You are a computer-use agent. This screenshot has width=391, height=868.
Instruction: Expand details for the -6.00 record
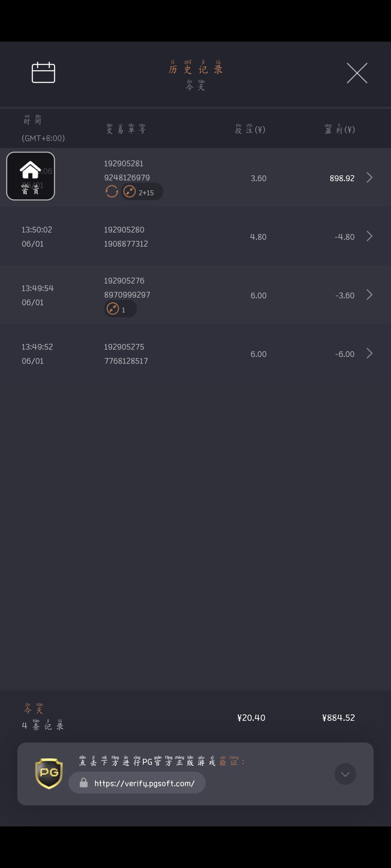tap(369, 353)
